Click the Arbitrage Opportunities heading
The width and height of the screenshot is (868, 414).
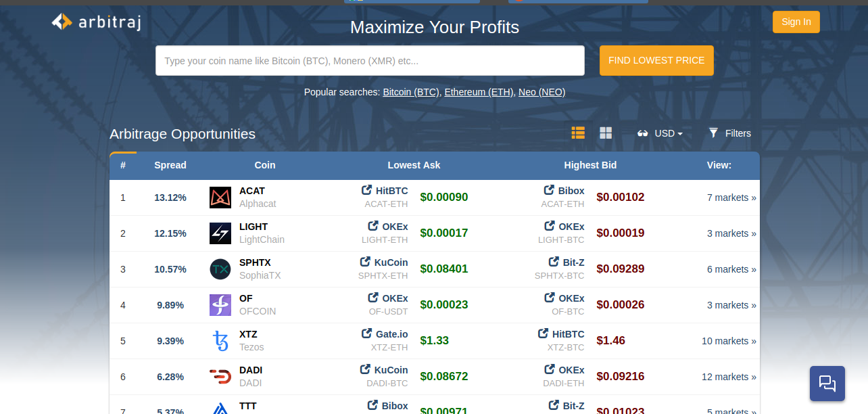(183, 134)
